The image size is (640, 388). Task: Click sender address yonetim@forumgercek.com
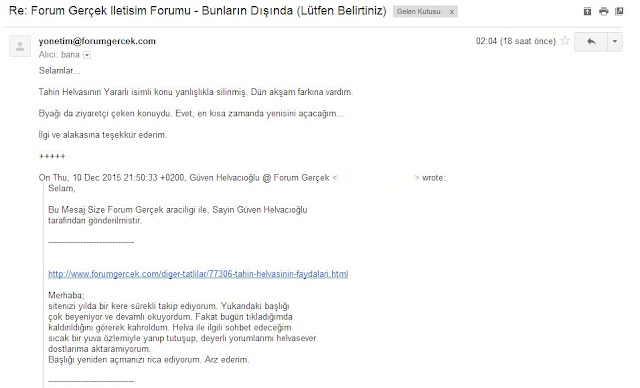97,41
